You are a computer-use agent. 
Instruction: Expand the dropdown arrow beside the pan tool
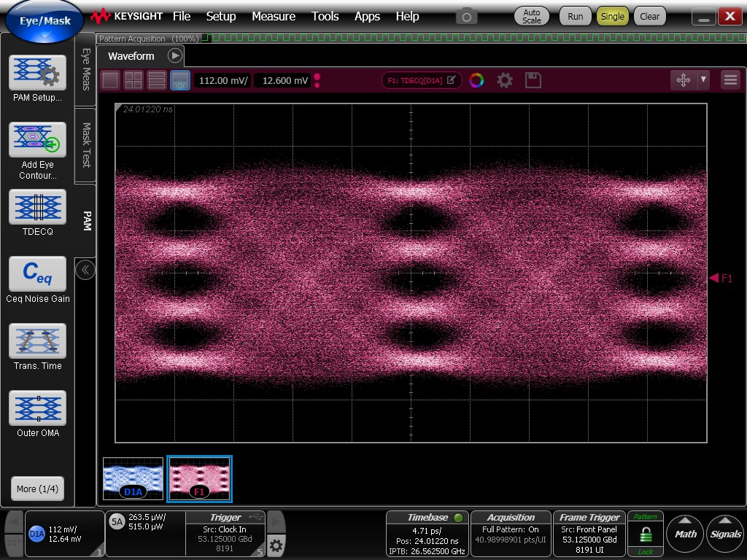pyautogui.click(x=703, y=80)
